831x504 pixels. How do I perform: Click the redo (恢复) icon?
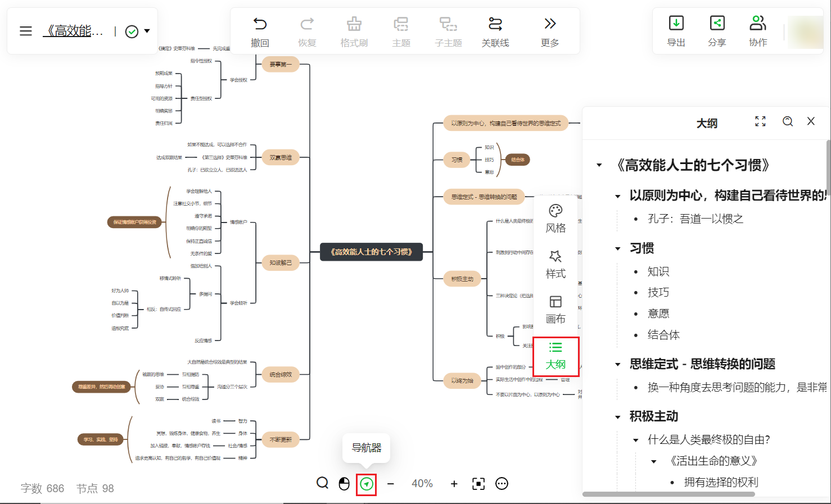307,24
